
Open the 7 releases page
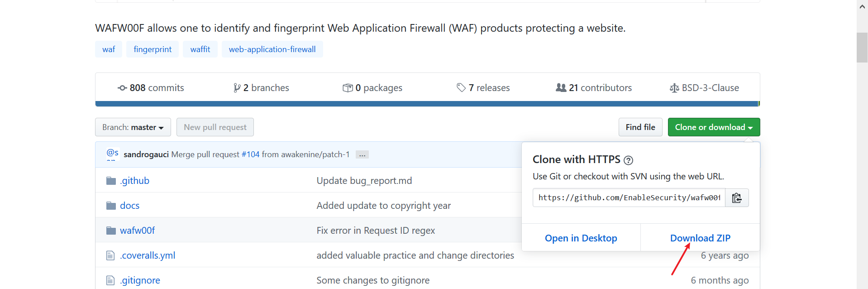point(483,88)
